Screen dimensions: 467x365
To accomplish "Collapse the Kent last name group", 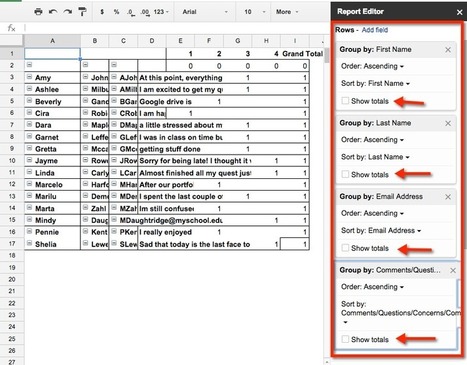I will click(86, 231).
